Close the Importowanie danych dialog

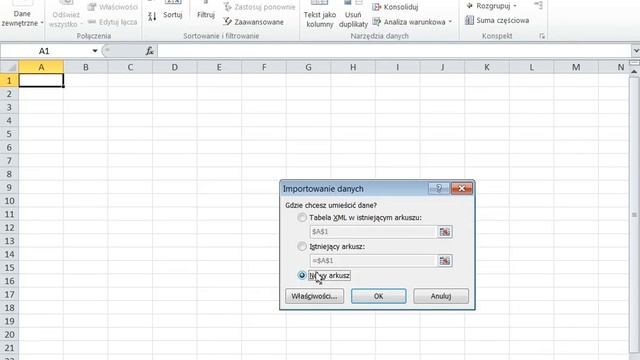[462, 189]
